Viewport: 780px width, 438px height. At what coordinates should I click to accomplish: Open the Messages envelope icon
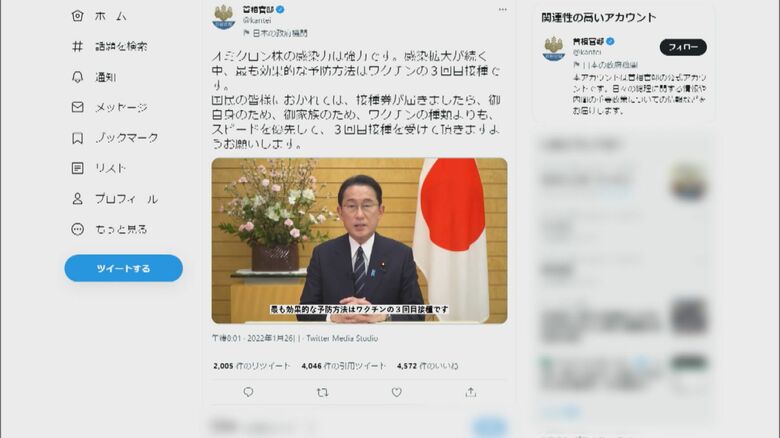(78, 107)
